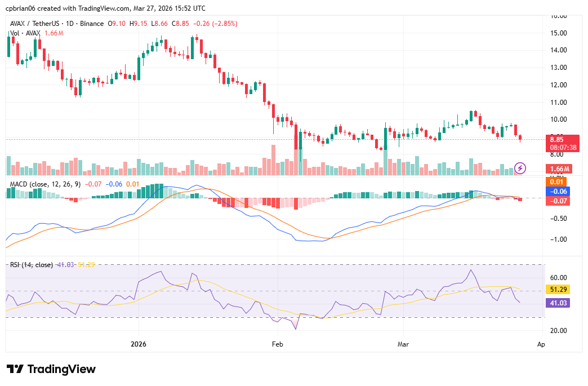This screenshot has width=588, height=386.
Task: Click the TradingView logo at bottom left
Action: click(x=50, y=369)
